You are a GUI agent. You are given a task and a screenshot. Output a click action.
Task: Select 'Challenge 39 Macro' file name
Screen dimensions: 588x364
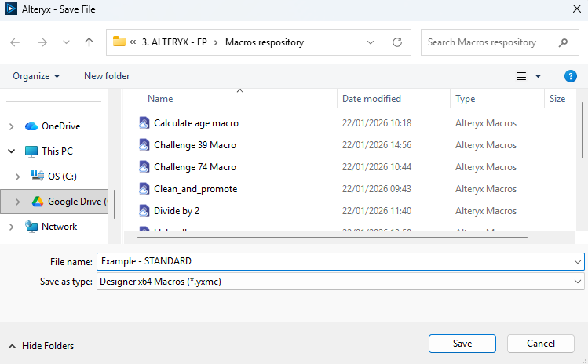click(195, 145)
